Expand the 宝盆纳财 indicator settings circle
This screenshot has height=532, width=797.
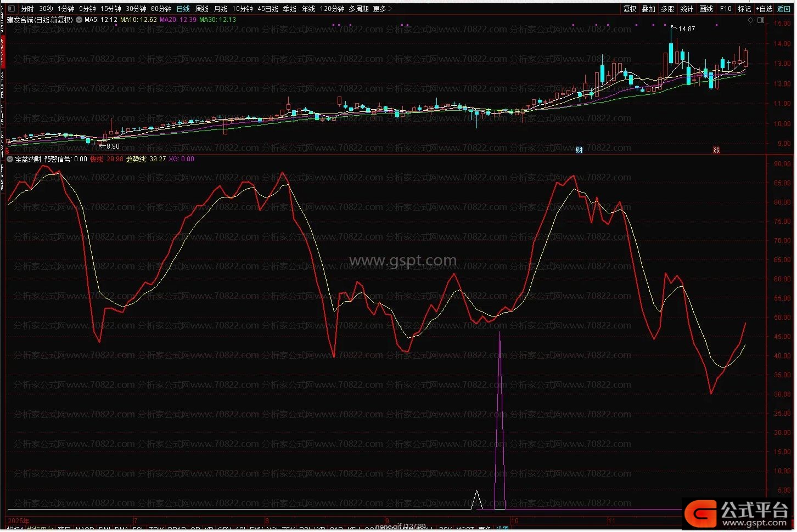(10, 159)
